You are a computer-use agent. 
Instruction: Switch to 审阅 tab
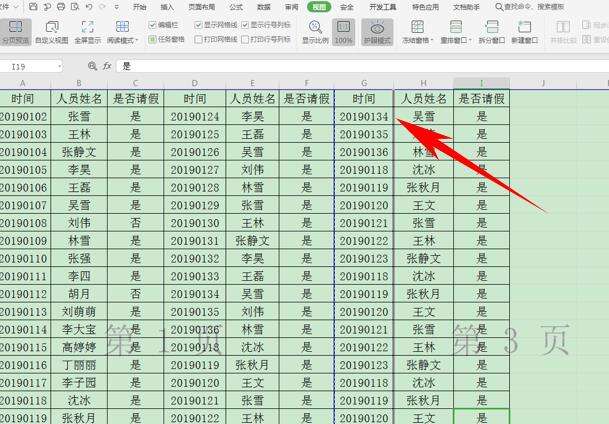(291, 7)
